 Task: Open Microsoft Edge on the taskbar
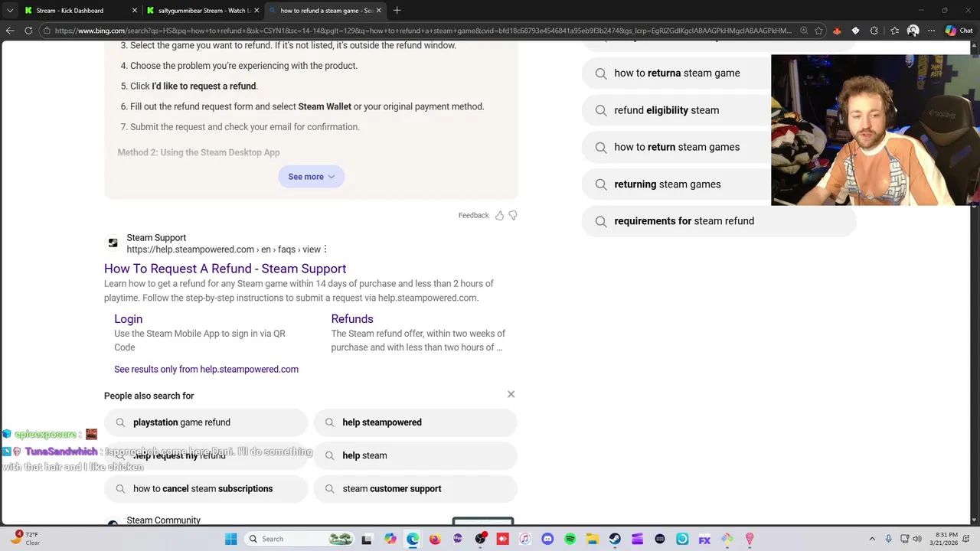(x=413, y=539)
